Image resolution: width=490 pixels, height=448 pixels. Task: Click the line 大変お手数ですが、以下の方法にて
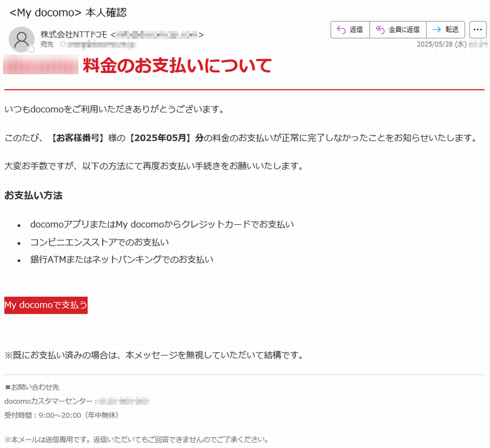(154, 165)
